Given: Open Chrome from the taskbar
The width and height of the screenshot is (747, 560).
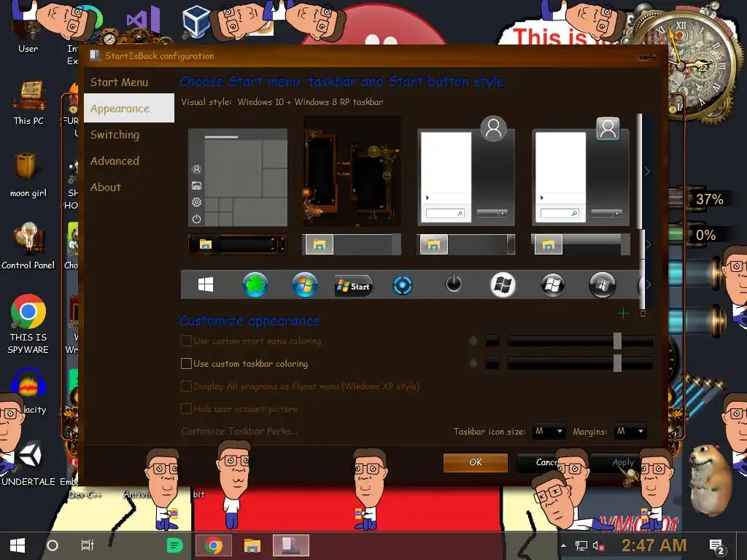Looking at the screenshot, I should click(214, 545).
